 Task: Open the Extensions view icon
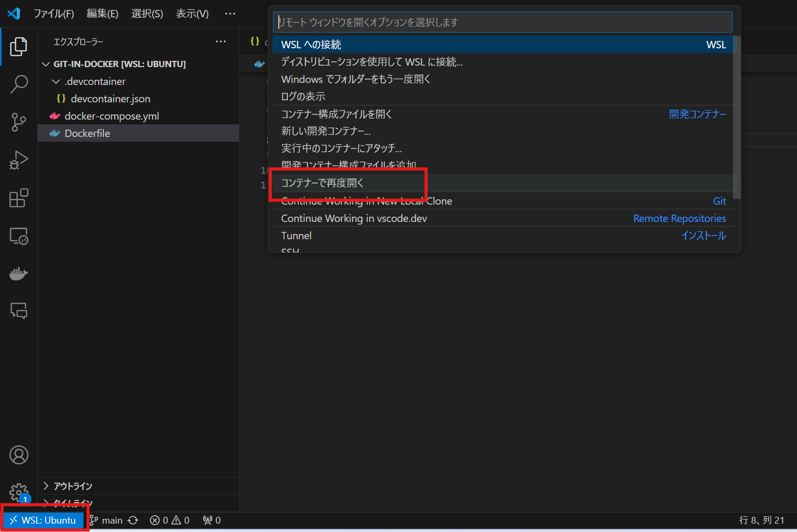(x=18, y=198)
